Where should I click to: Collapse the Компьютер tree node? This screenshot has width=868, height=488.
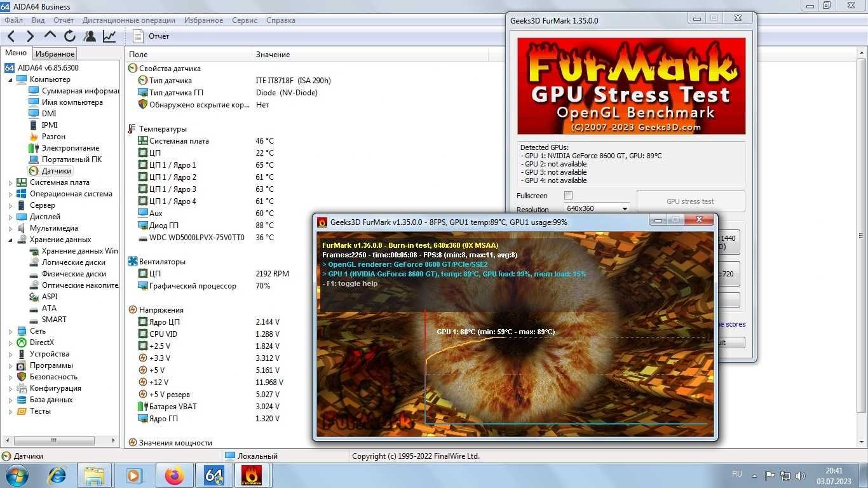pos(10,79)
